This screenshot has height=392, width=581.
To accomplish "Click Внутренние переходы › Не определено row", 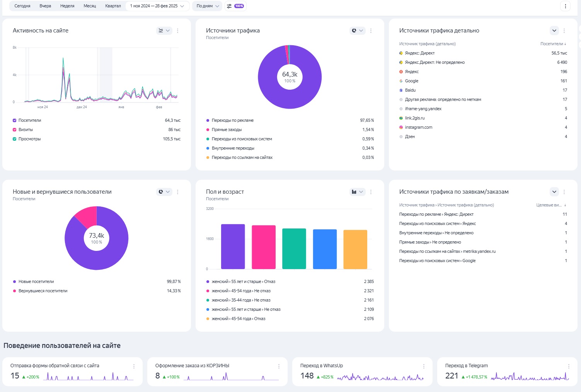I will (483, 233).
